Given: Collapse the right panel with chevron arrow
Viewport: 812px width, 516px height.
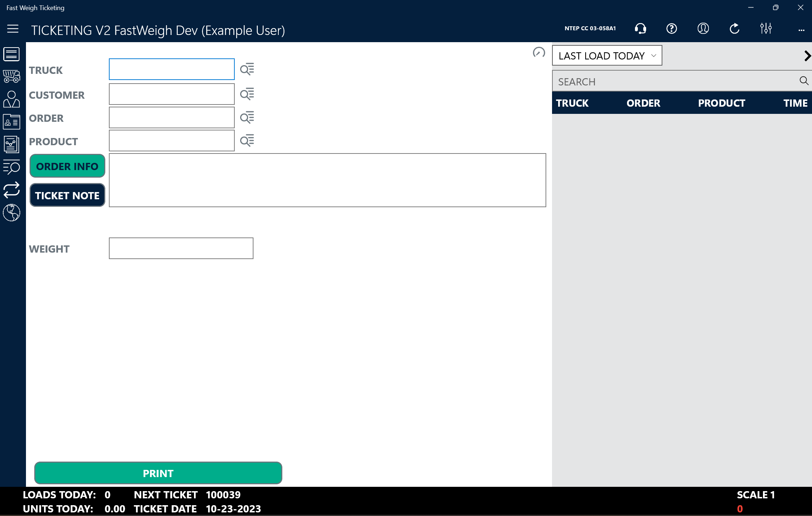Looking at the screenshot, I should [807, 56].
